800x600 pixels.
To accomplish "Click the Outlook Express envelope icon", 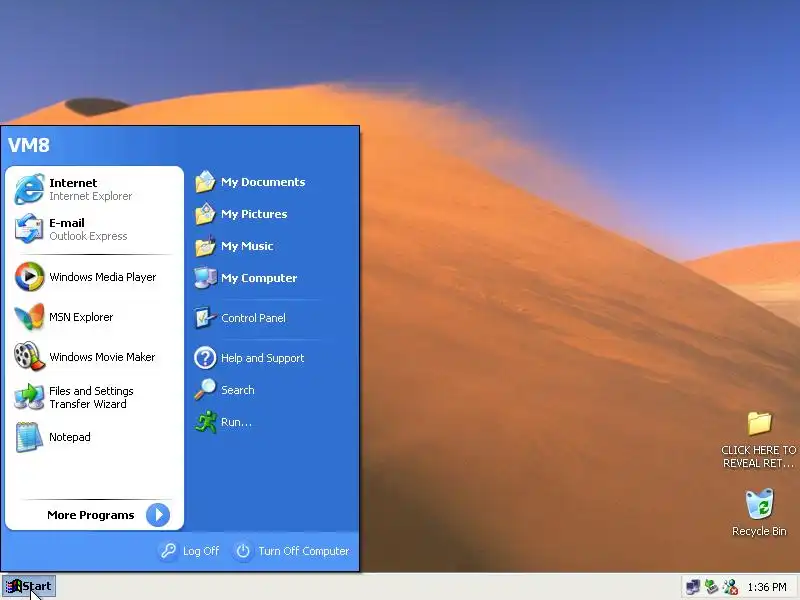I will click(29, 229).
